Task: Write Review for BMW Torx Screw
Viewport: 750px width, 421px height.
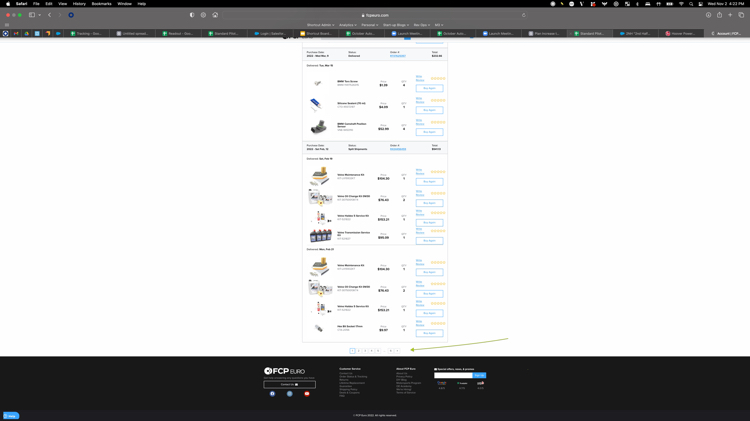Action: pyautogui.click(x=419, y=78)
